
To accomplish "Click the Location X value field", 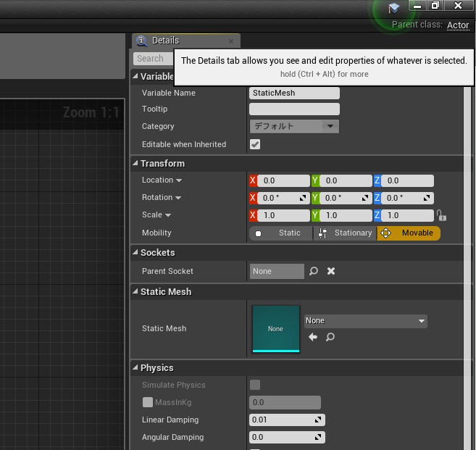I will (x=283, y=180).
